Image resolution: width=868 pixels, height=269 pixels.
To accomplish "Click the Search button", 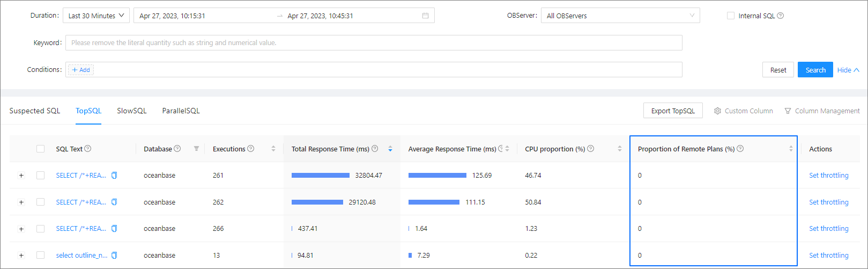I will (x=815, y=70).
